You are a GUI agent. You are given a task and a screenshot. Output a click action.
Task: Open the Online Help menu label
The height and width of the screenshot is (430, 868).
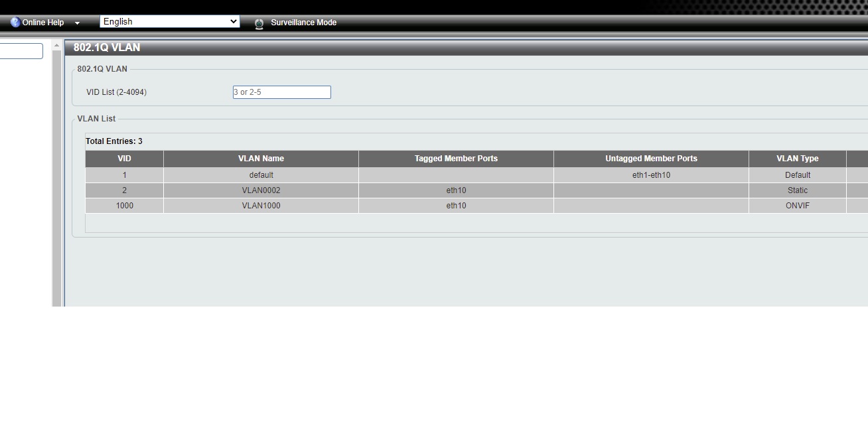pyautogui.click(x=43, y=23)
